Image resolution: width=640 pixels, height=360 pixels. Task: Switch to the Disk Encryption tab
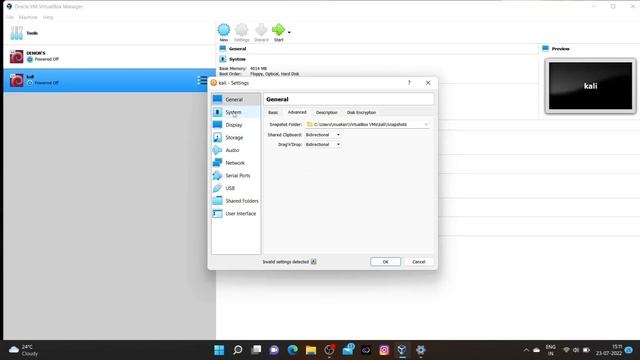pos(361,112)
